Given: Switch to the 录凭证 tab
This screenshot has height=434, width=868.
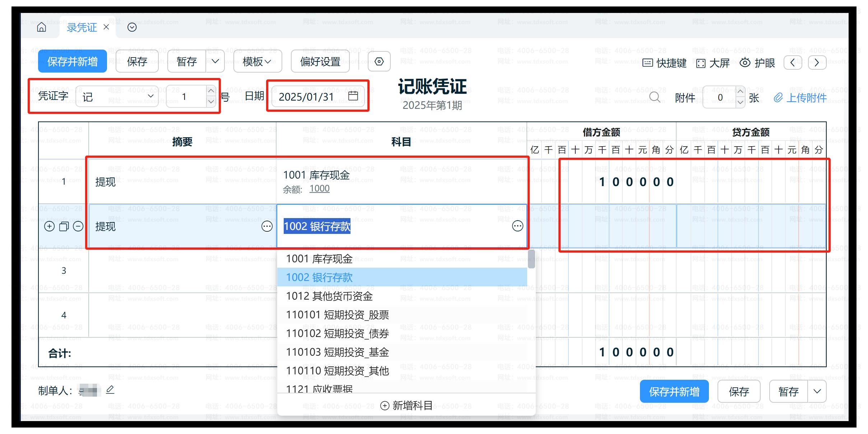Looking at the screenshot, I should coord(82,27).
